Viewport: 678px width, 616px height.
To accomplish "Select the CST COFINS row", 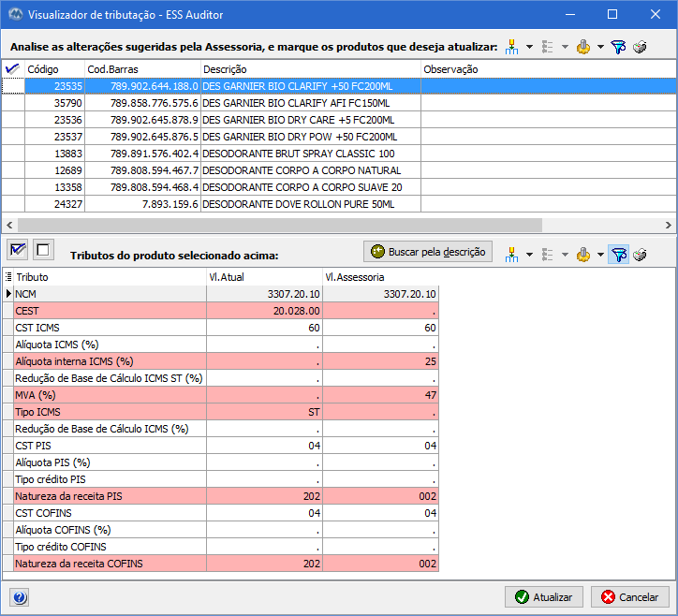I will pyautogui.click(x=221, y=513).
